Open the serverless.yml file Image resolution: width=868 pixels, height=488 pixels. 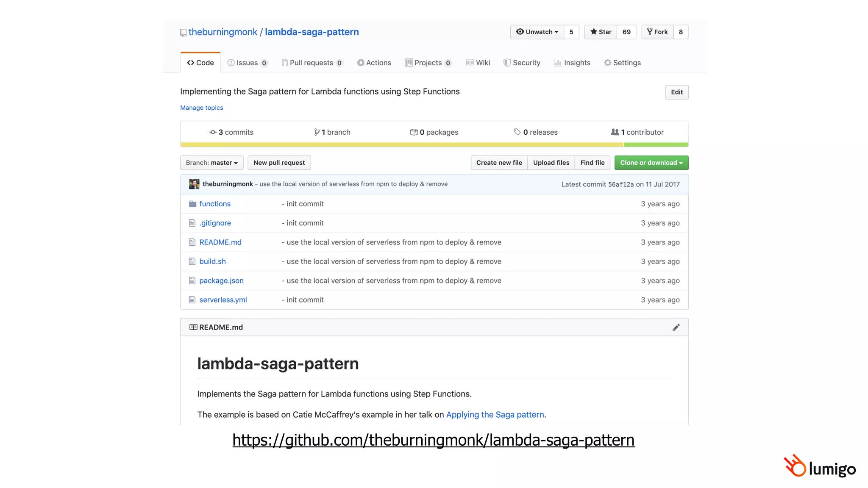click(x=223, y=300)
